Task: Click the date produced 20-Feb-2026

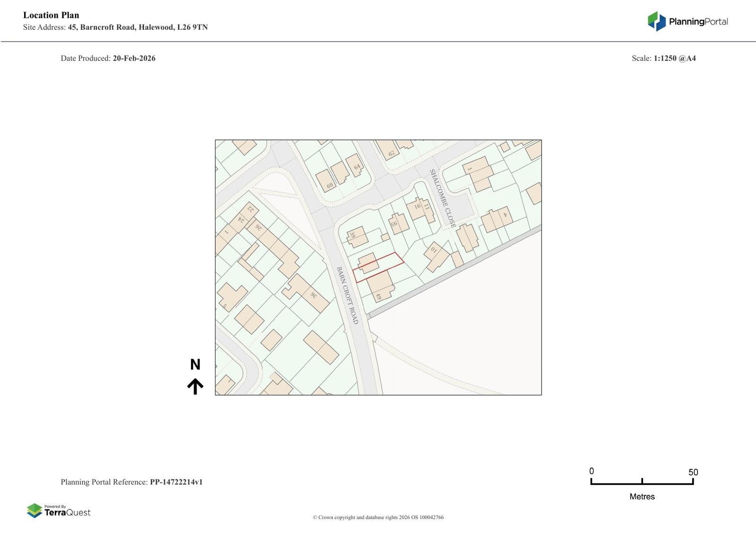Action: [134, 58]
